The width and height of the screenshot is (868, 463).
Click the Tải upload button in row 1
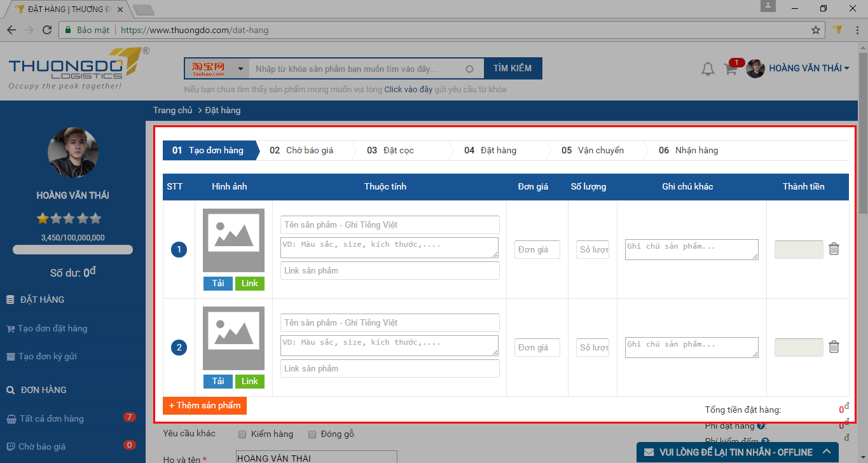[218, 283]
